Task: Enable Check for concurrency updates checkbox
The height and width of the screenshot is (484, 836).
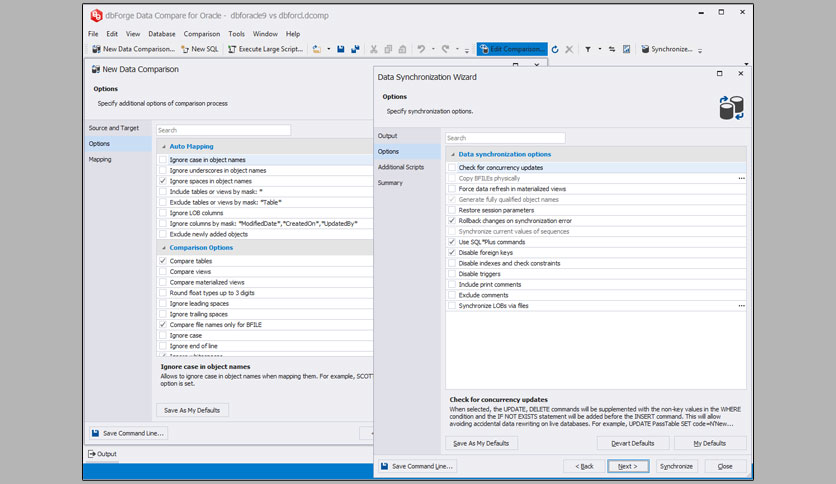Action: (x=452, y=168)
